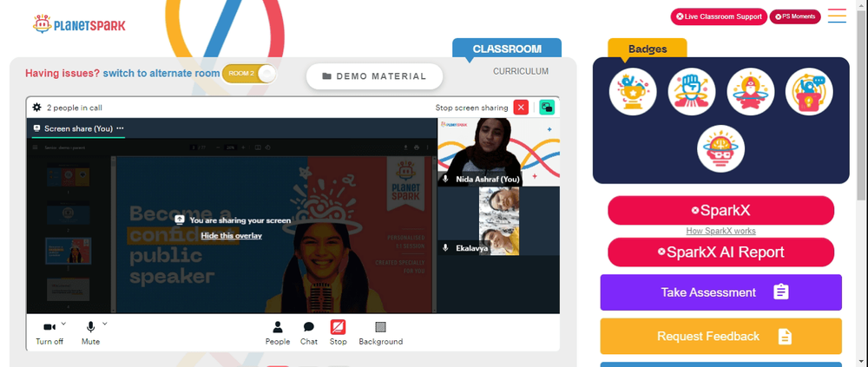Select the Badges tab
Image resolution: width=868 pixels, height=367 pixels.
click(x=648, y=49)
